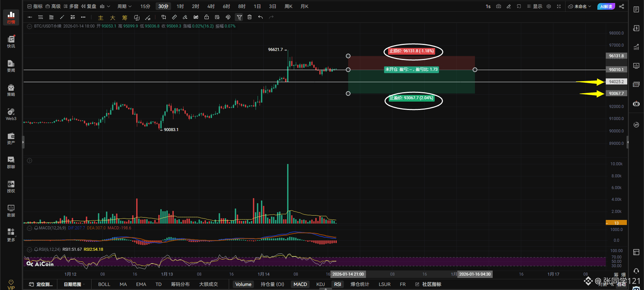Screen dimensions: 644x290
Task: Enable the MA indicator
Action: (x=123, y=284)
